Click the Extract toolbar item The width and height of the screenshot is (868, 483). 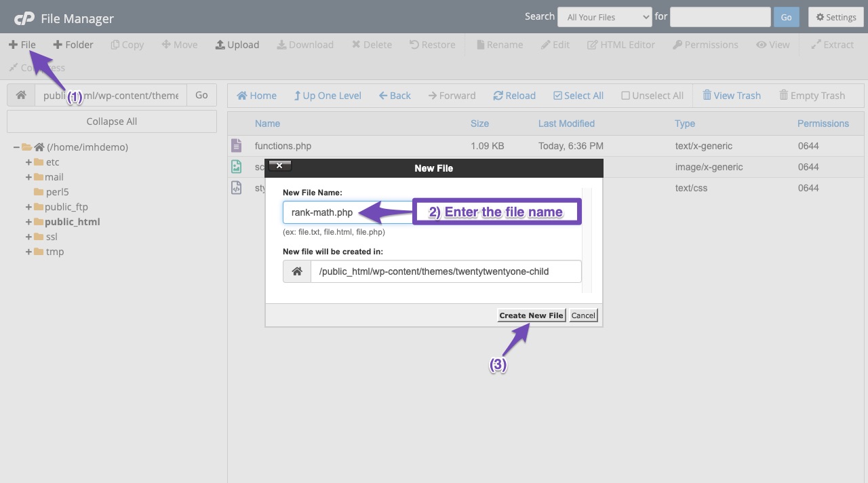[833, 45]
